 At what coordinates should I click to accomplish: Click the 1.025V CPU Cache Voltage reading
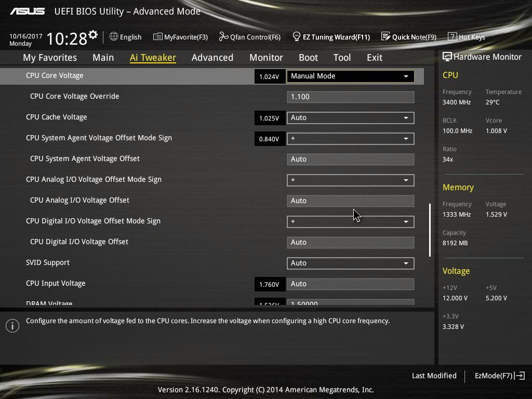point(270,118)
